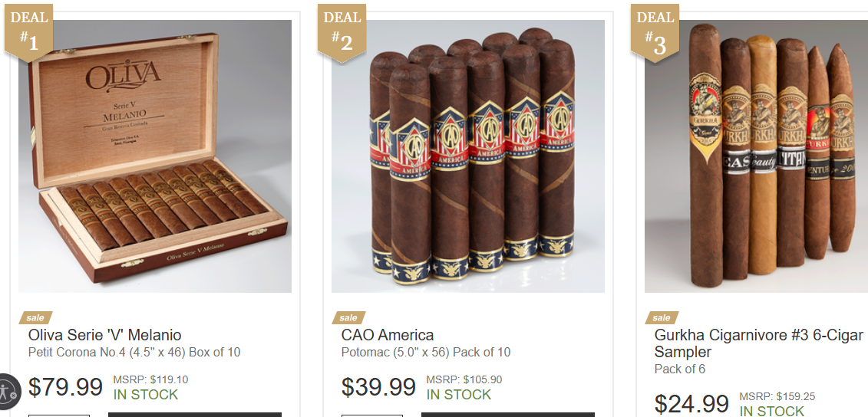868x417 pixels.
Task: Click the sale tag above Oliva Serie 'V'
Action: click(35, 317)
